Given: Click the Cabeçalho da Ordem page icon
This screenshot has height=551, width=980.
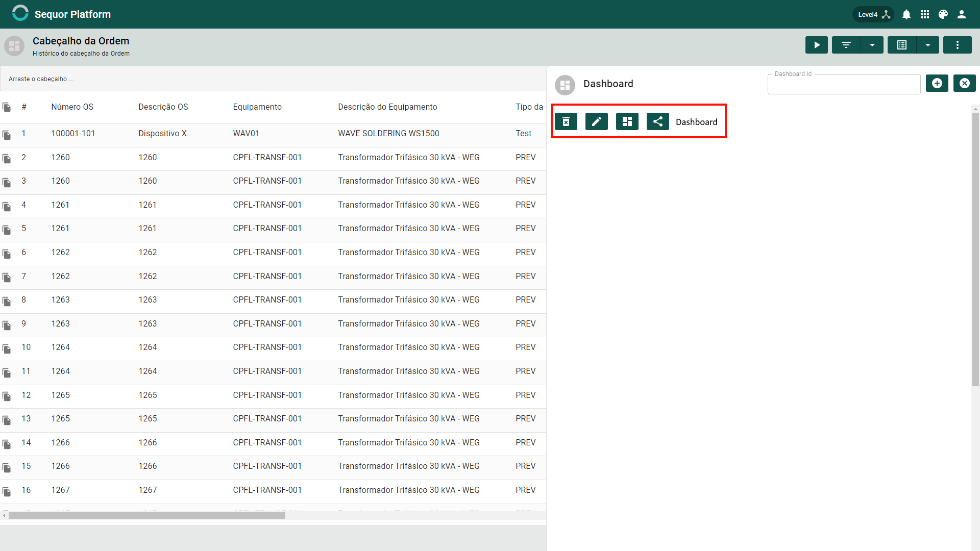Looking at the screenshot, I should [x=14, y=46].
